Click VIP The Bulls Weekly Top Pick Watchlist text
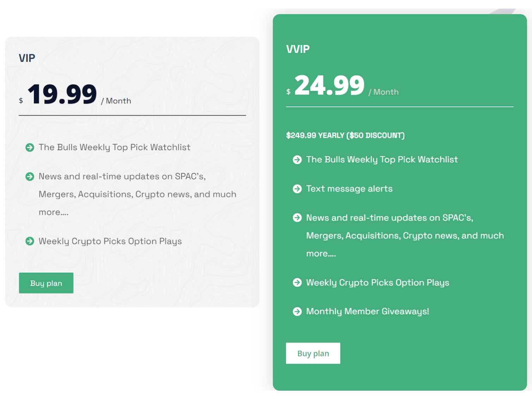This screenshot has height=397, width=532. tap(114, 147)
